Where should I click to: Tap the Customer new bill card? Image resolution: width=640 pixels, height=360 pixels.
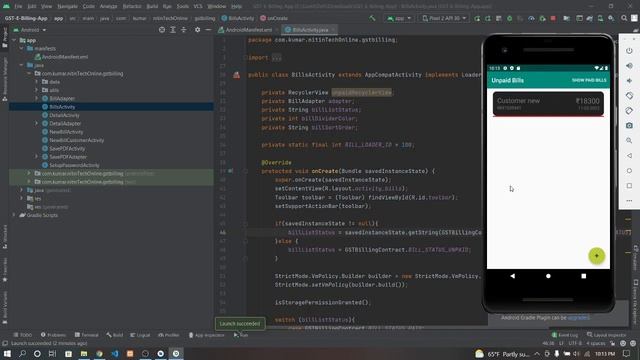[x=548, y=104]
